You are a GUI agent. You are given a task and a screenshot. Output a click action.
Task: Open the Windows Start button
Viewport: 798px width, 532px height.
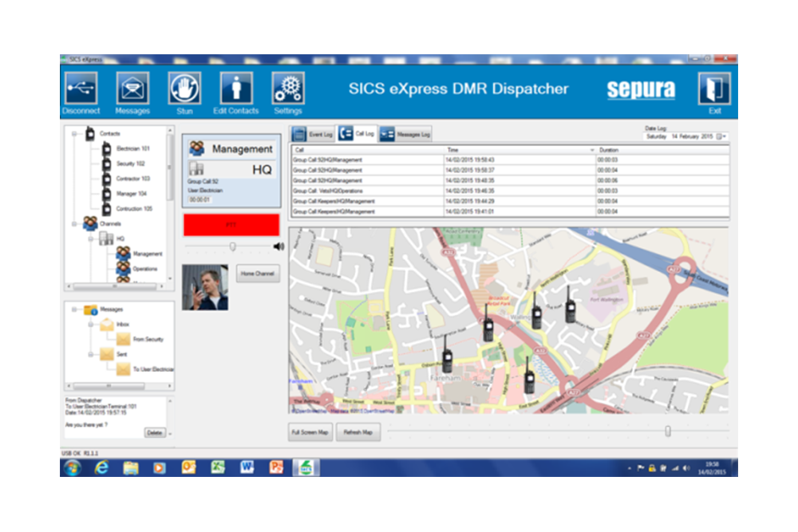coord(73,467)
